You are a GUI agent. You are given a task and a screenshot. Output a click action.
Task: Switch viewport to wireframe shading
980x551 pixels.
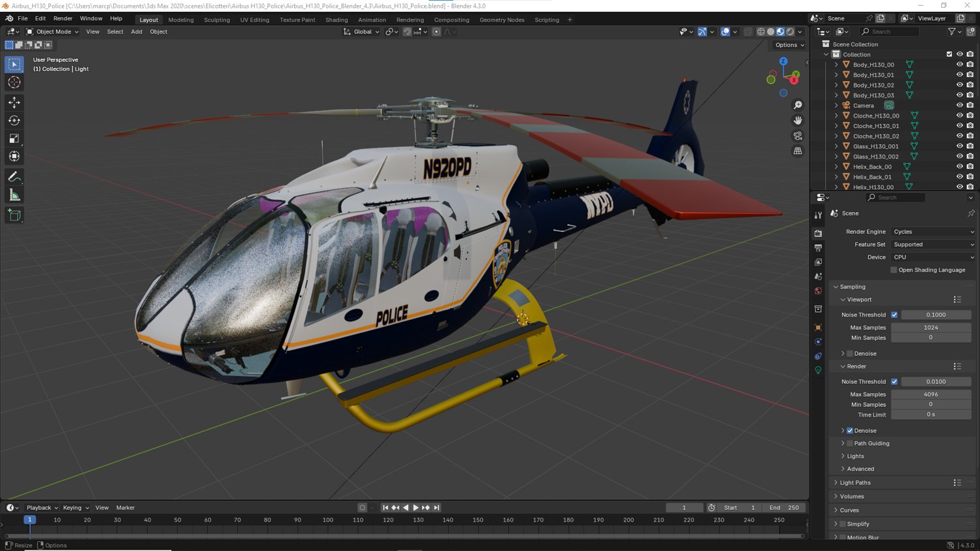[x=761, y=31]
